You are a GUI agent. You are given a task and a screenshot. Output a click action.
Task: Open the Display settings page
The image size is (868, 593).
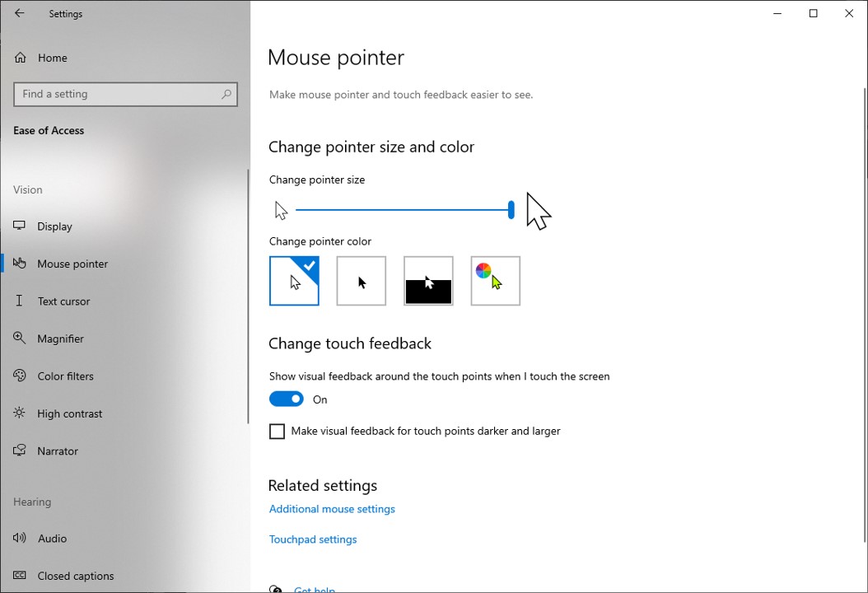coord(54,226)
